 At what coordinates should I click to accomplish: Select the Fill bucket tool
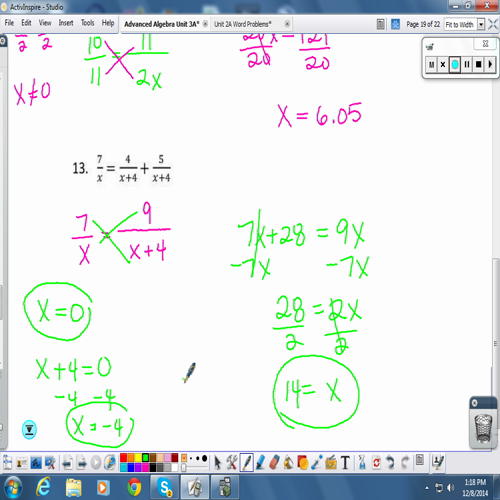289,463
